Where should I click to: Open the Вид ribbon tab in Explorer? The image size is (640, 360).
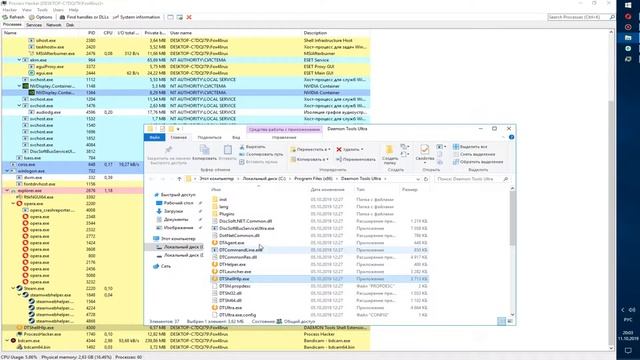click(x=236, y=138)
